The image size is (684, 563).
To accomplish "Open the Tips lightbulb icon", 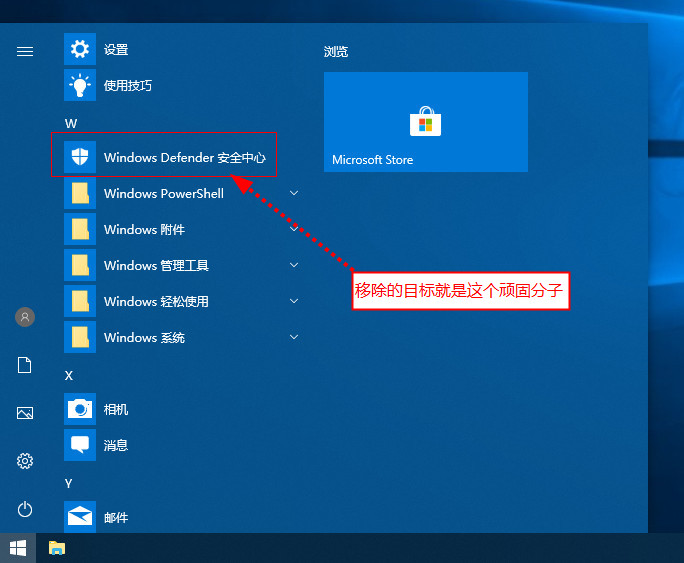I will coord(79,85).
